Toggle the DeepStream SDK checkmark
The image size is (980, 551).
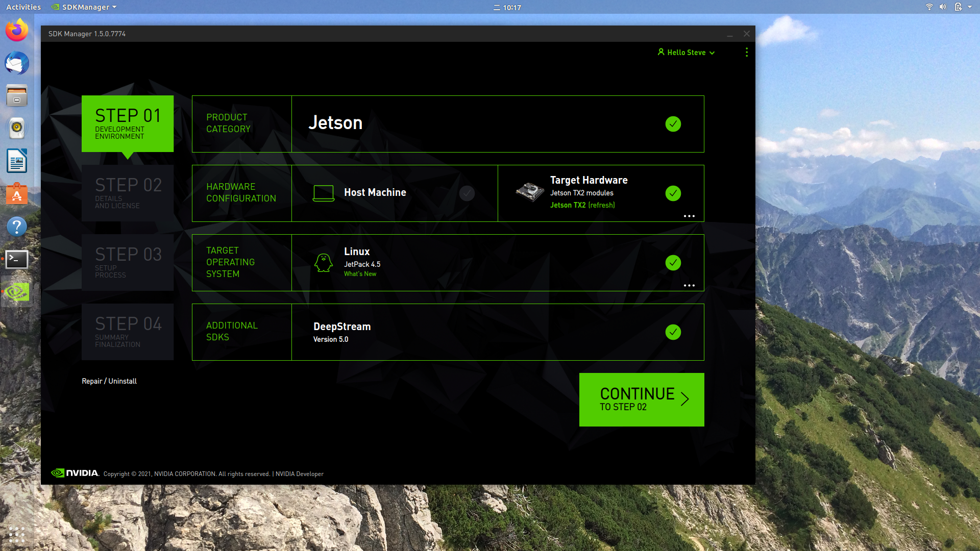coord(673,332)
